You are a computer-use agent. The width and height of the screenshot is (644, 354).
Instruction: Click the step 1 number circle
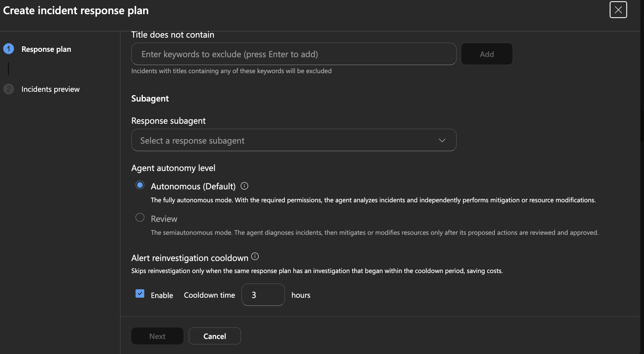[8, 49]
